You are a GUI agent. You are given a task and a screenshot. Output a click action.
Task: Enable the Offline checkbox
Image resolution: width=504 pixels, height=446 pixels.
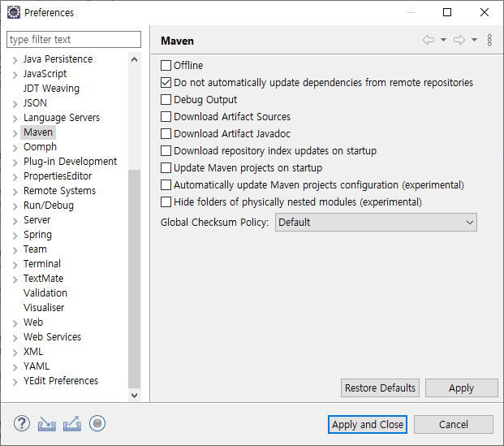tap(166, 65)
